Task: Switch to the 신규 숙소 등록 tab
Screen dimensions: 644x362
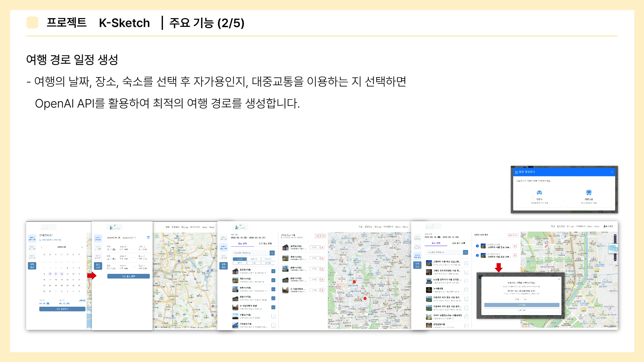Action: (x=459, y=243)
